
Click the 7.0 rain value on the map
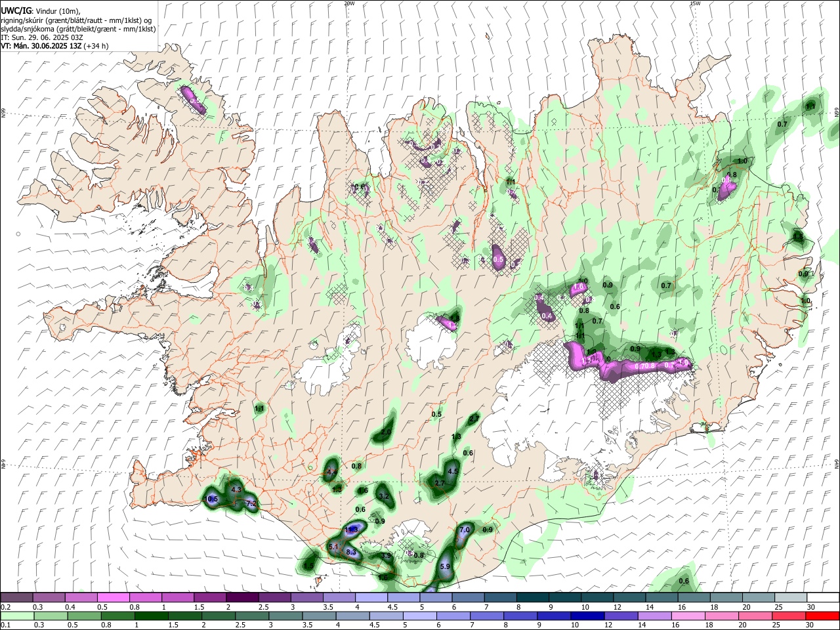click(465, 530)
